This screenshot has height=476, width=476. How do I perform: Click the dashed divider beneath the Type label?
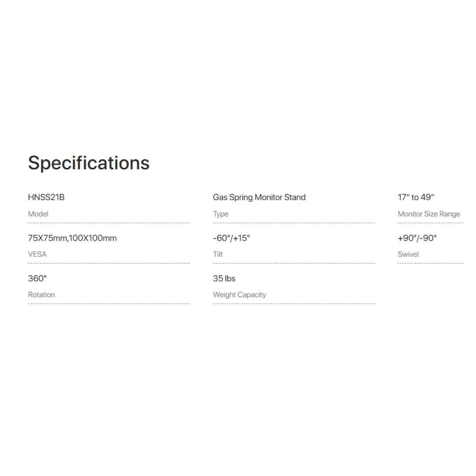pyautogui.click(x=294, y=223)
